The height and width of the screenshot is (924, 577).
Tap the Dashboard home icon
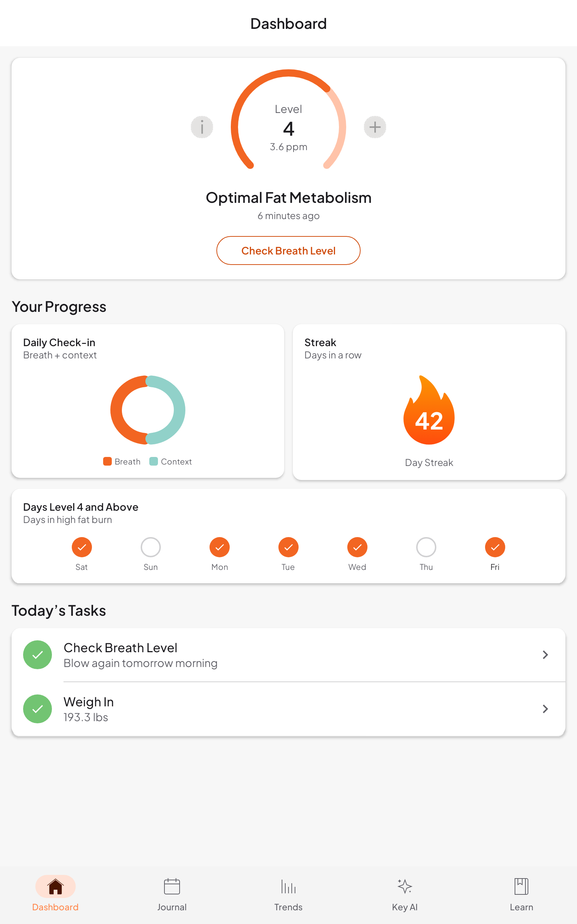point(55,886)
